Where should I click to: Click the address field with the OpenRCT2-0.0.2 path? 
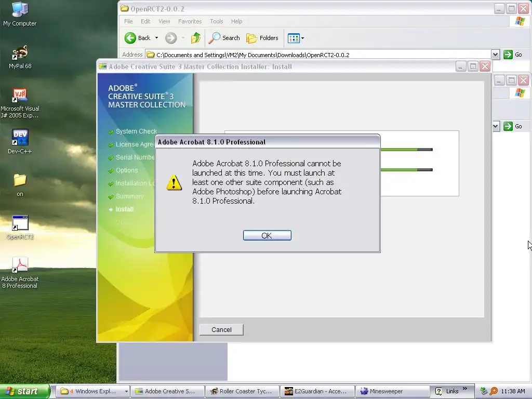coord(318,55)
